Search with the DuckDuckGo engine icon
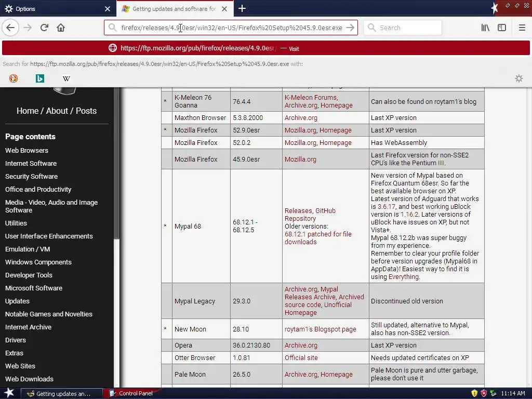This screenshot has width=532, height=399. 14,78
